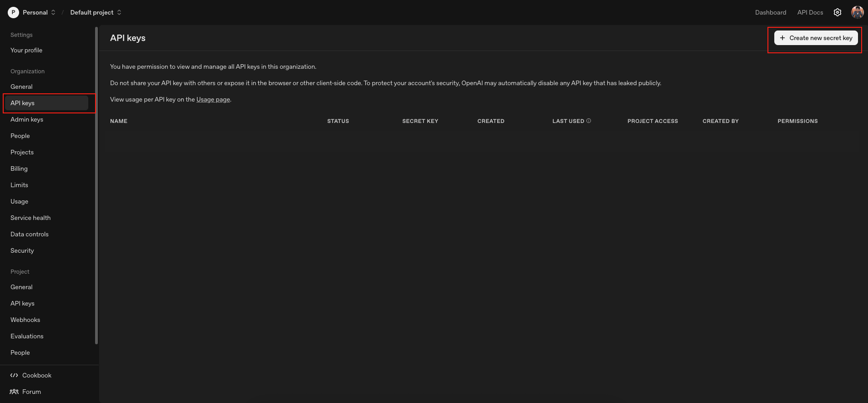Open the settings gear icon
The width and height of the screenshot is (868, 403).
[x=838, y=12]
